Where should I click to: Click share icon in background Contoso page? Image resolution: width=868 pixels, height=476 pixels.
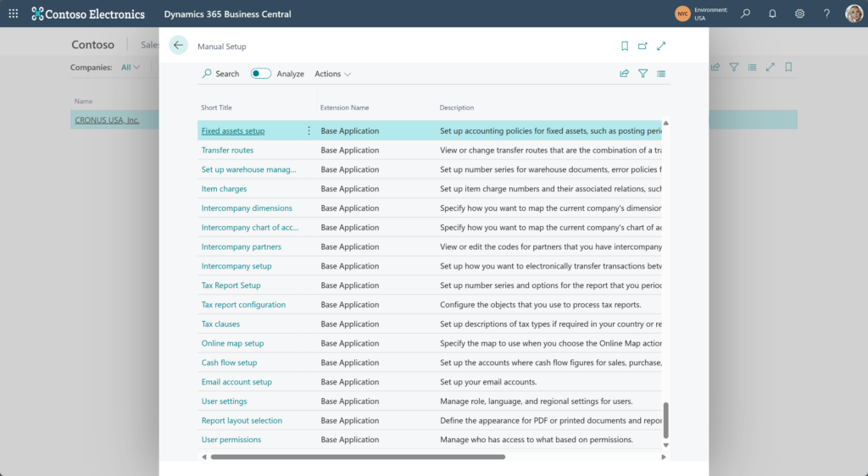coord(715,67)
